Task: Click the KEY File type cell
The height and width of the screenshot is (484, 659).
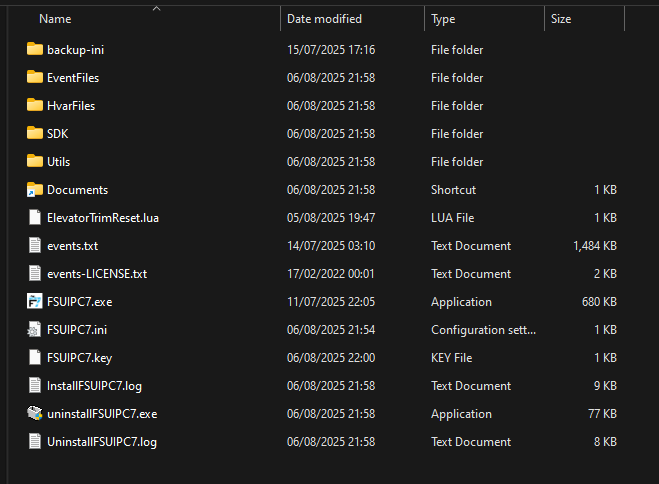Action: pyautogui.click(x=451, y=358)
